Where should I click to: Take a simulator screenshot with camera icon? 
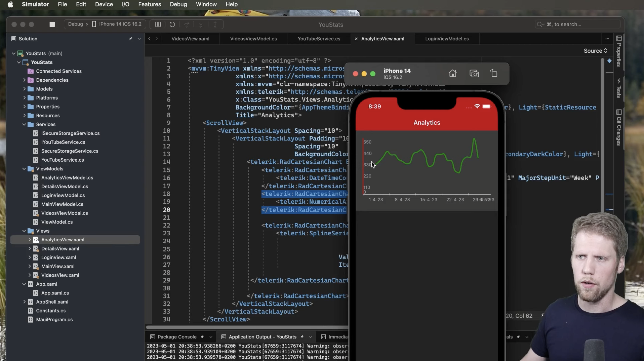(x=474, y=73)
